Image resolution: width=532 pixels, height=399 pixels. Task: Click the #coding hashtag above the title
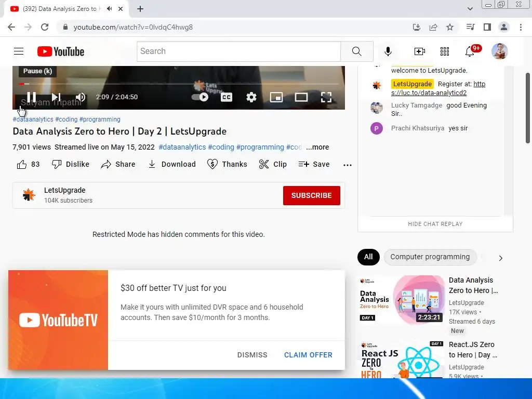(x=66, y=119)
